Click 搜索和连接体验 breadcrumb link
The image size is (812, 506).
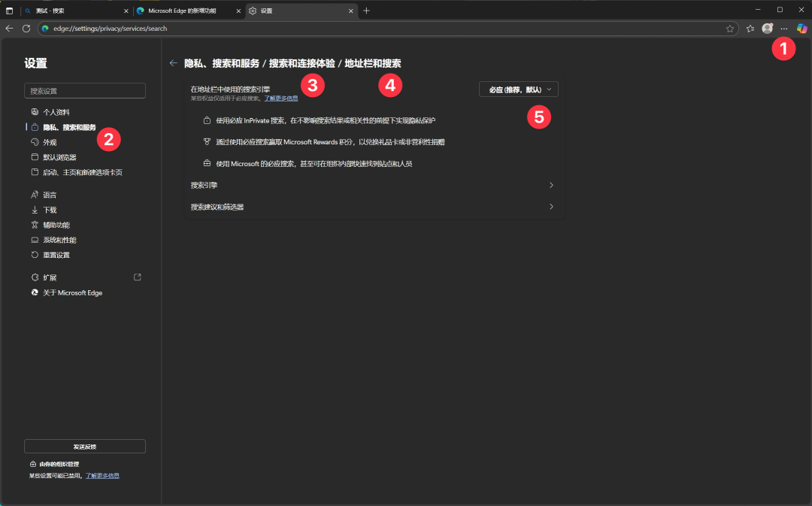point(302,63)
